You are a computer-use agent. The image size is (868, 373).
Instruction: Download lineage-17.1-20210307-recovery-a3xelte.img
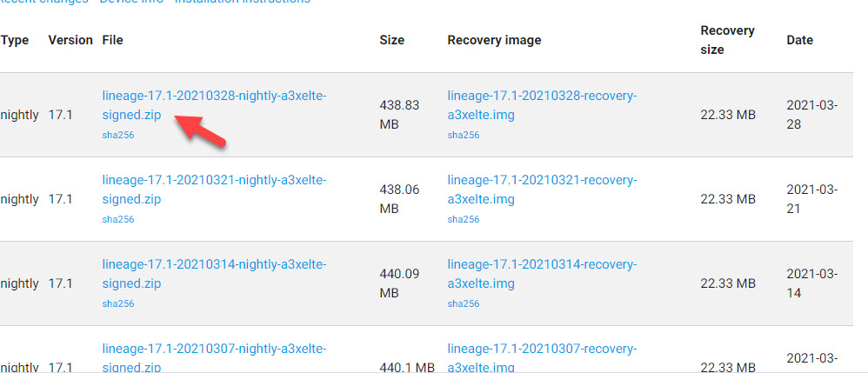point(542,357)
